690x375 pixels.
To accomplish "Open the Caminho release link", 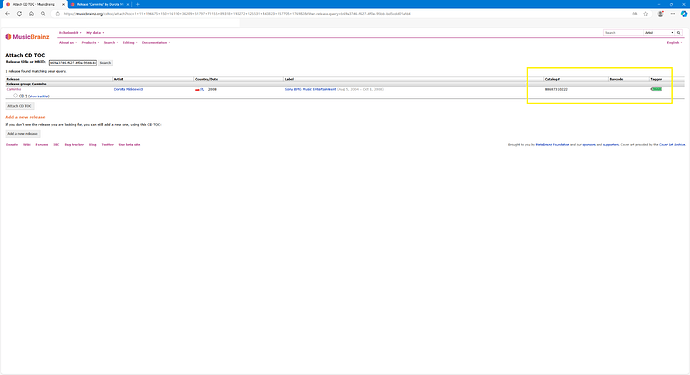I will [x=14, y=89].
